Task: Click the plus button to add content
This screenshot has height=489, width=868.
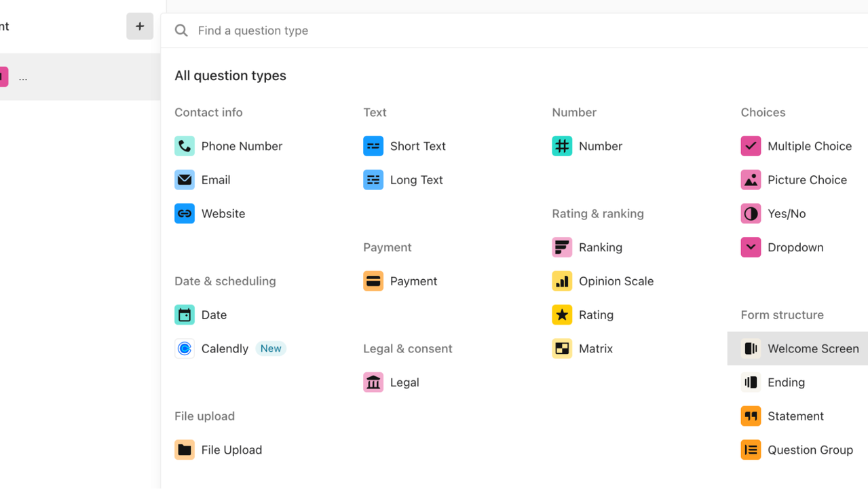Action: (140, 26)
